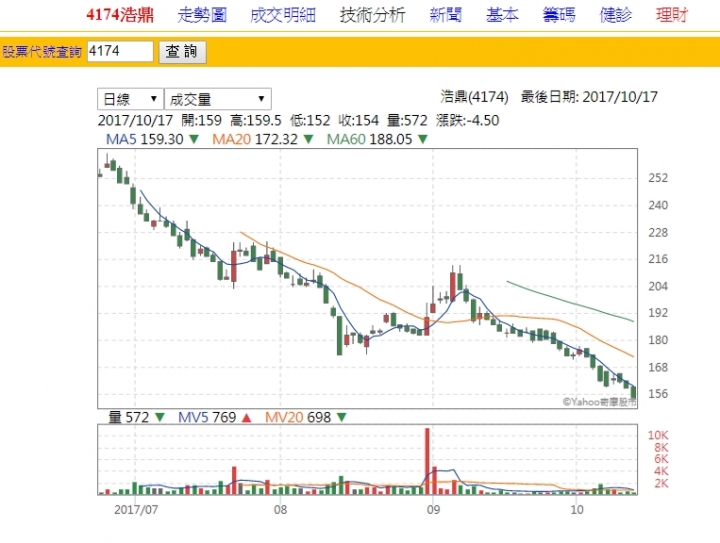Click the 最後日期 2017/10/17 text
Image resolution: width=720 pixels, height=543 pixels.
click(x=589, y=97)
